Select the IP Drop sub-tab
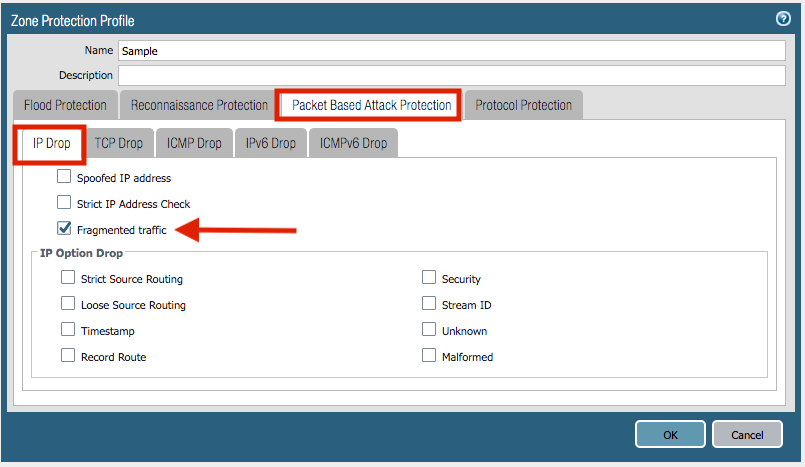Viewport: 805px width, 467px height. coord(51,143)
